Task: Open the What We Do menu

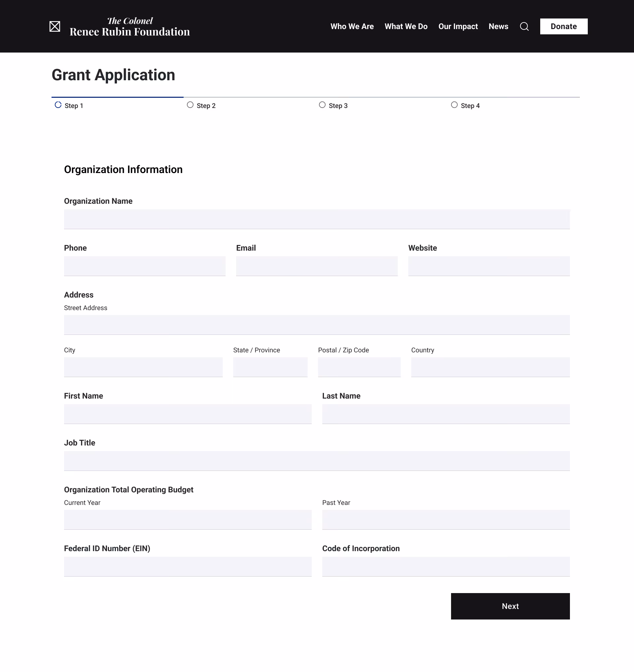Action: click(x=406, y=26)
